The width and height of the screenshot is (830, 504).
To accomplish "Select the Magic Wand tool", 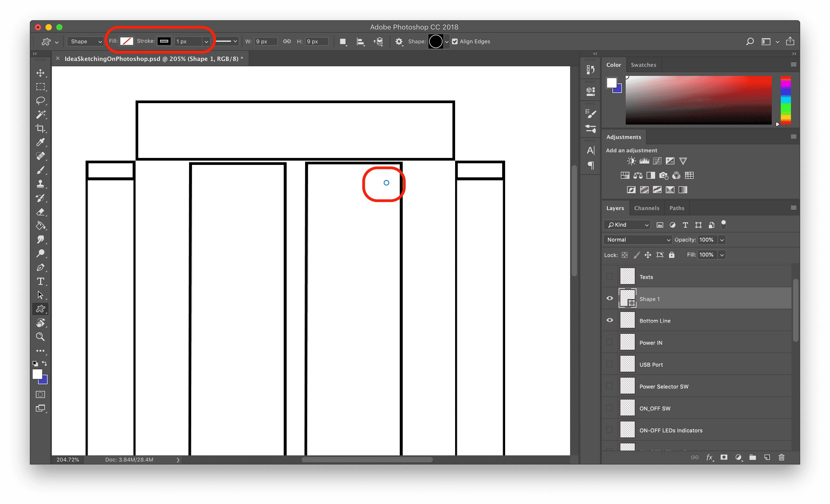I will click(40, 114).
